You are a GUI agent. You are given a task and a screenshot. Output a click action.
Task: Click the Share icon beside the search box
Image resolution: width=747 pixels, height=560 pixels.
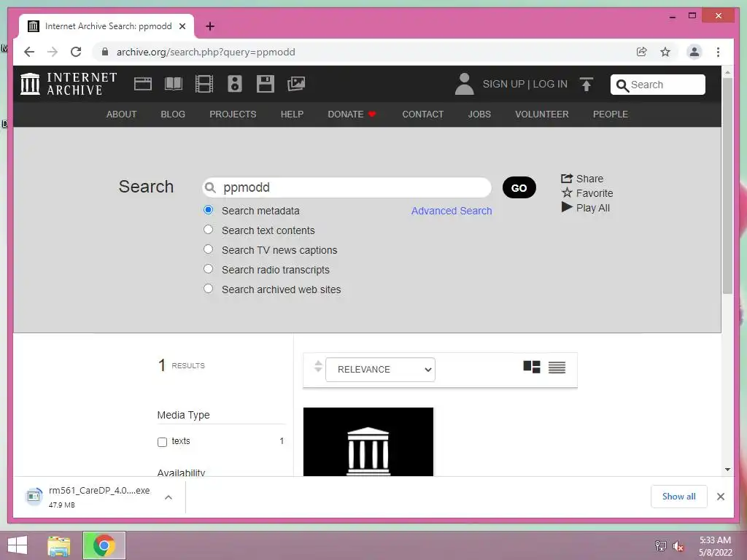coord(566,179)
